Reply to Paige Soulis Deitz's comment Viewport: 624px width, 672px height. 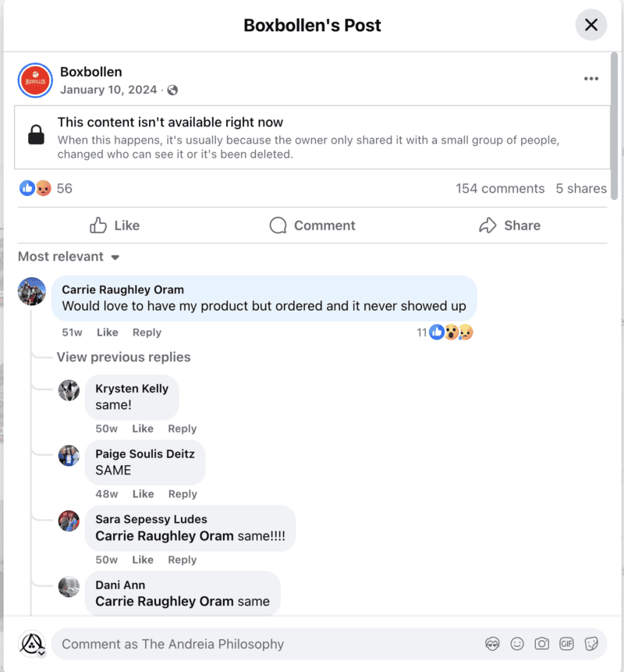tap(183, 494)
